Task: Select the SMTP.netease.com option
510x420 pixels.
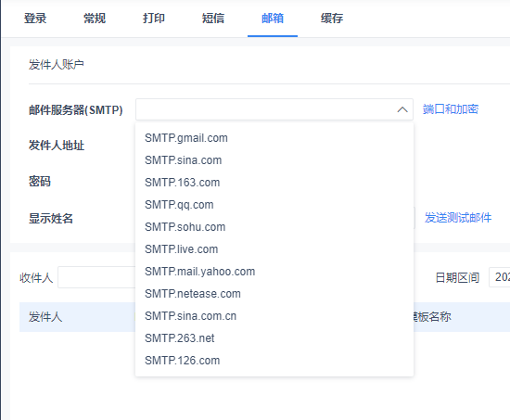Action: 274,294
